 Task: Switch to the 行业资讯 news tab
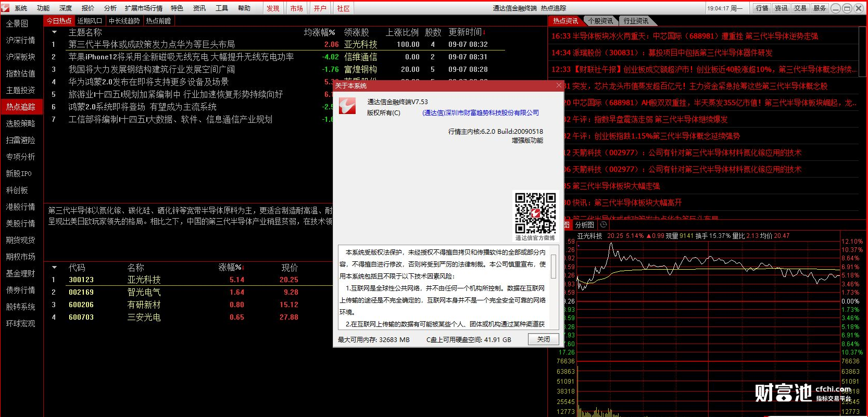coord(636,21)
